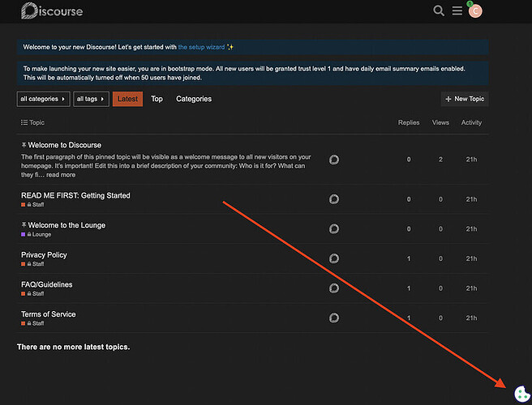The width and height of the screenshot is (532, 405).
Task: Click the pin icon beside Welcome to Discourse
Action: click(24, 145)
